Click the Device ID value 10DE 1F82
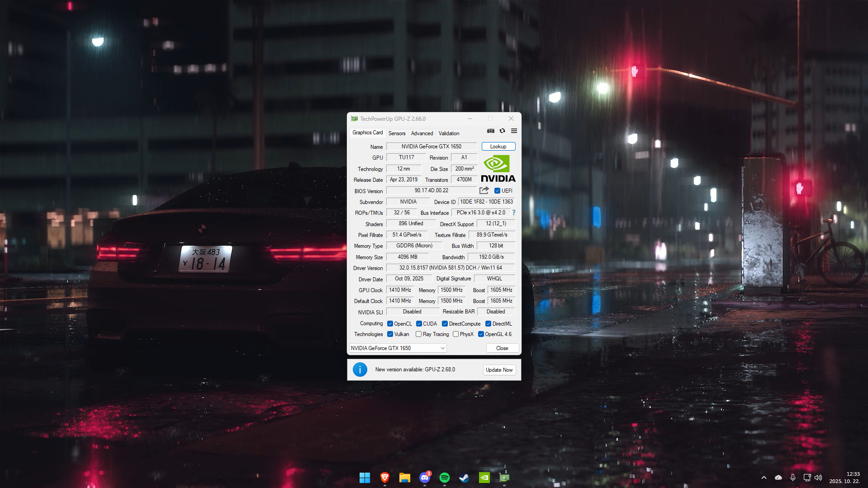Screen dimensions: 868x488 pos(487,202)
